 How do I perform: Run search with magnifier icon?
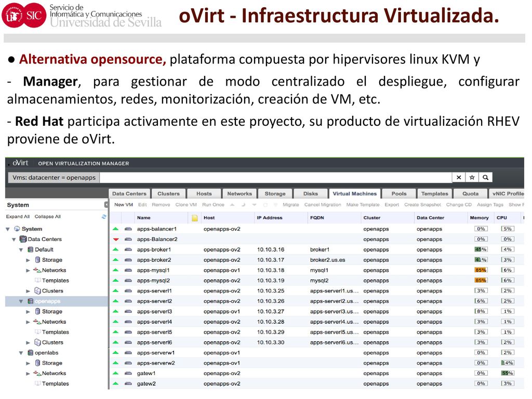click(x=486, y=178)
